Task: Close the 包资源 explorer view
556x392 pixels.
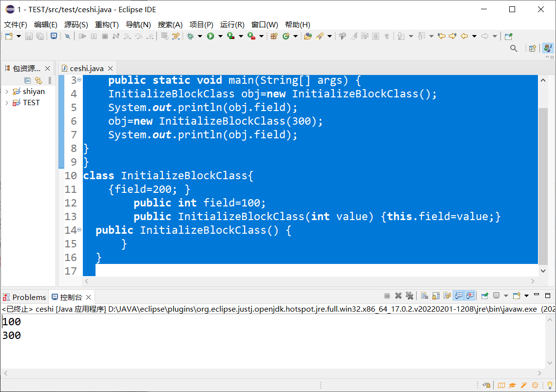Action: [48, 68]
